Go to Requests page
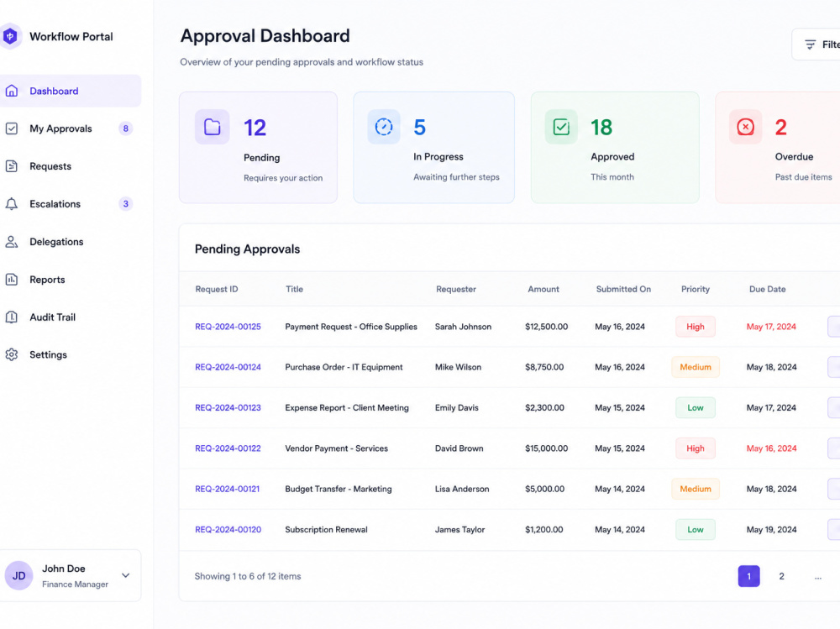Screen dimensions: 840x629 click(70, 166)
